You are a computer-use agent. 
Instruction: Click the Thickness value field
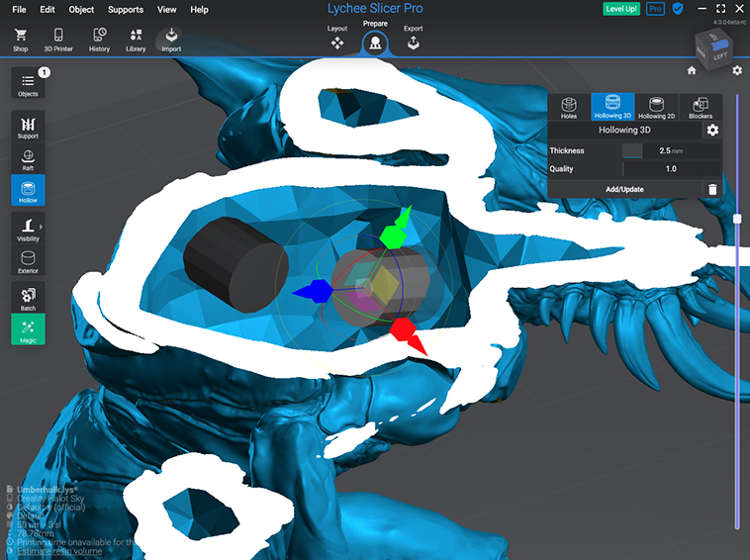(x=671, y=150)
